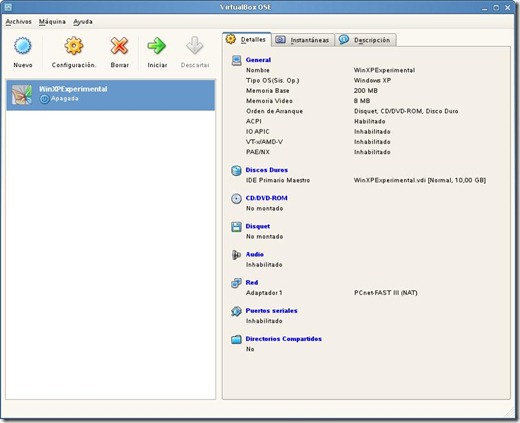The width and height of the screenshot is (520, 423).
Task: Click the '200 MB' base memory value
Action: click(366, 91)
